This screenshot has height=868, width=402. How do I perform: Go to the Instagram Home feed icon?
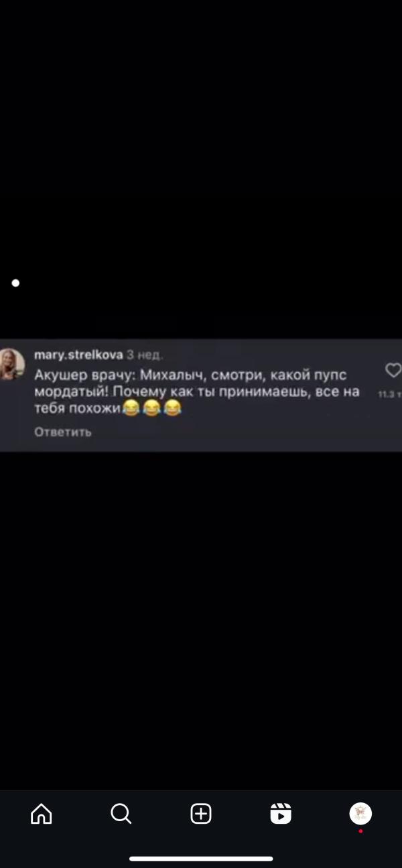pyautogui.click(x=41, y=814)
